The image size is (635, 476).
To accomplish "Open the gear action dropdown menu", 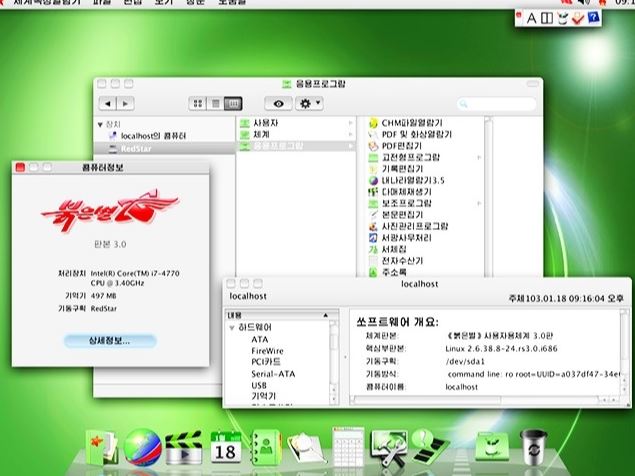I will click(310, 103).
